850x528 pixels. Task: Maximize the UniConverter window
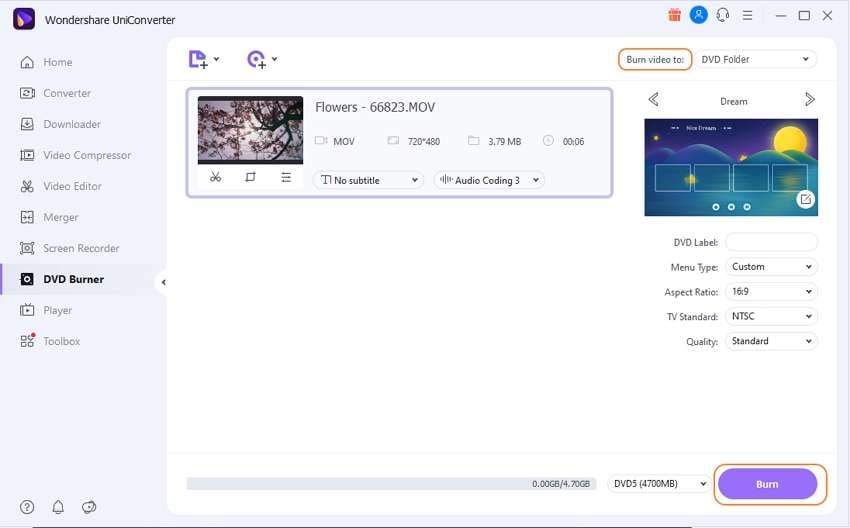[x=804, y=16]
